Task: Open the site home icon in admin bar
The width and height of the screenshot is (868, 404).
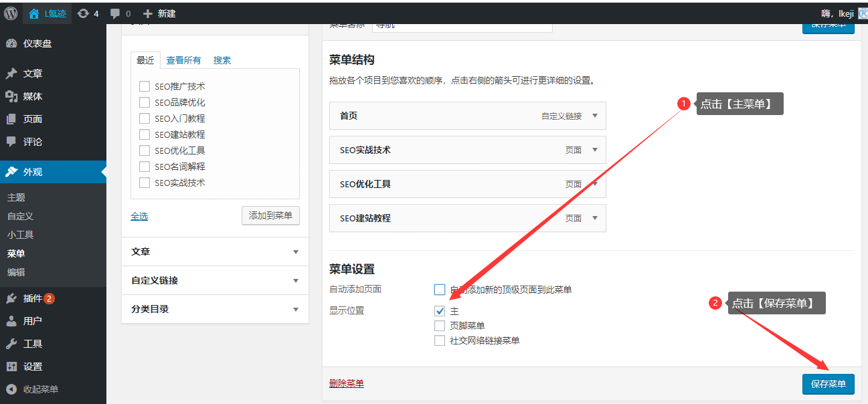Action: 34,13
